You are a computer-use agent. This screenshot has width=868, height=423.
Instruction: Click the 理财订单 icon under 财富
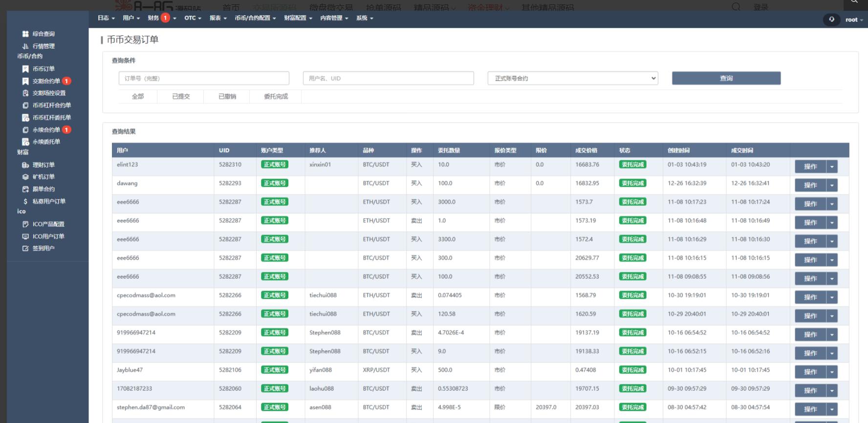click(x=25, y=165)
